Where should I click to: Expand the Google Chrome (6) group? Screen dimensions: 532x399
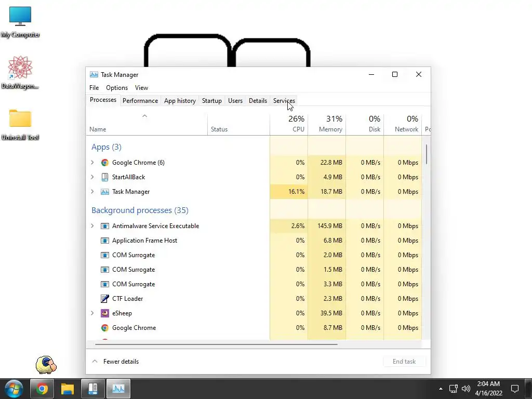tap(92, 163)
